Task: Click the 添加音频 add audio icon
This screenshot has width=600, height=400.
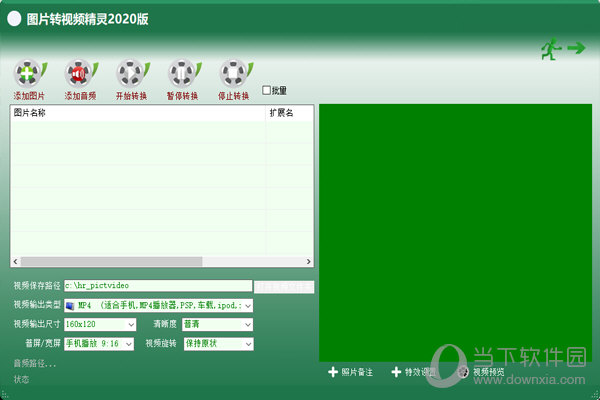Action: (x=81, y=74)
